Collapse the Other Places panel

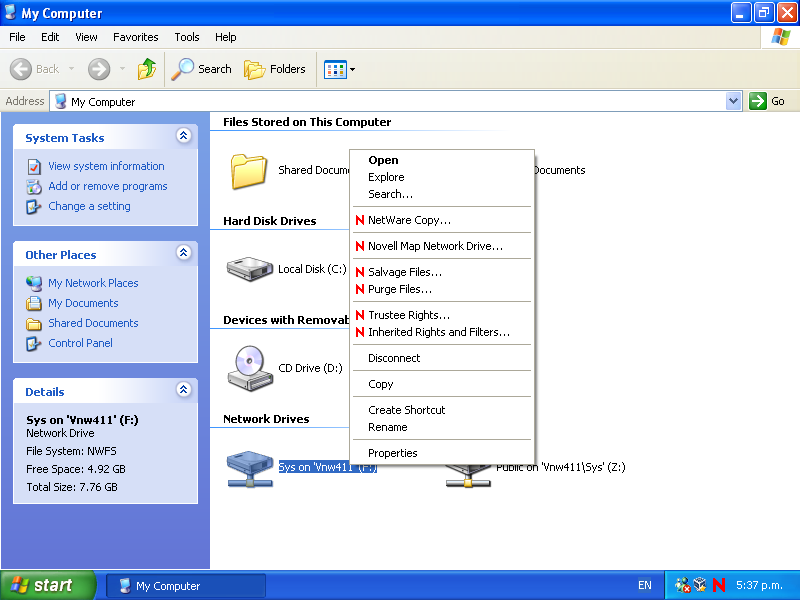pos(184,253)
